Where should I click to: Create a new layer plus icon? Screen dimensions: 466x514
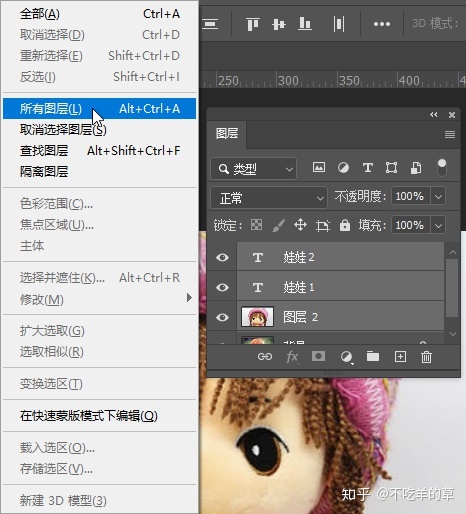400,357
